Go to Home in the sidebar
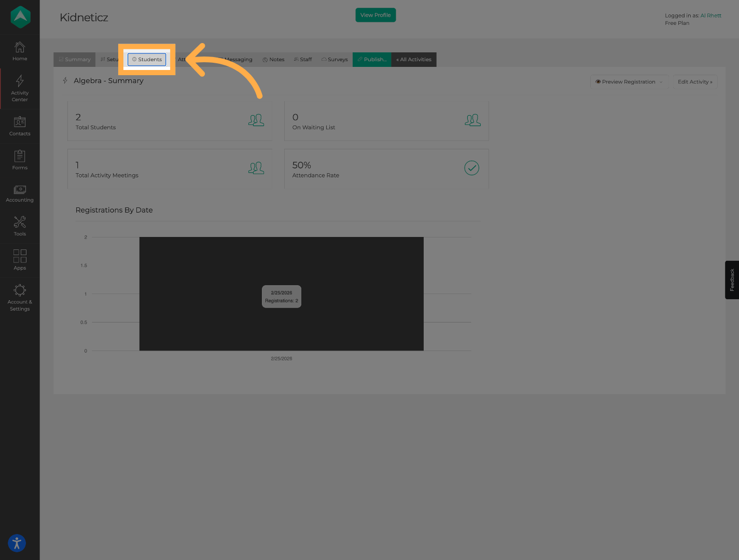Screen dimensions: 739x560 pos(20,52)
